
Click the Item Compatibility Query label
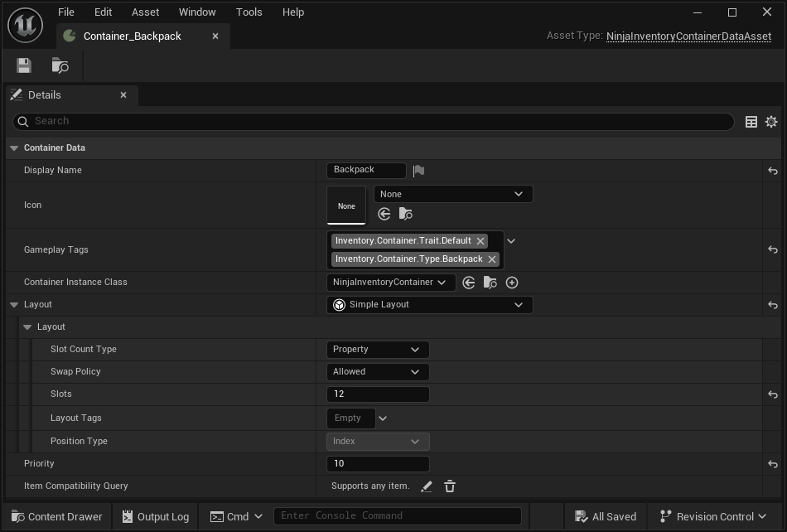(x=75, y=486)
